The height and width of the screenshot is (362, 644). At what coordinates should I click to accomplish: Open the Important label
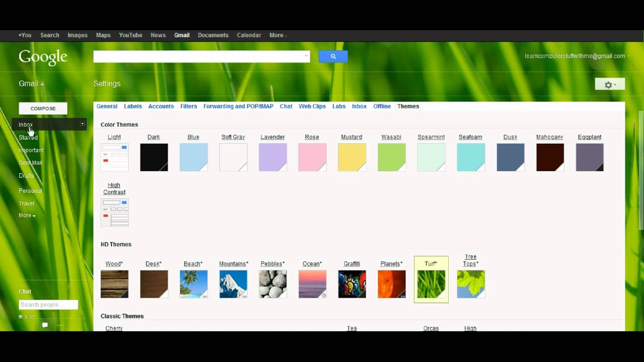coord(31,150)
